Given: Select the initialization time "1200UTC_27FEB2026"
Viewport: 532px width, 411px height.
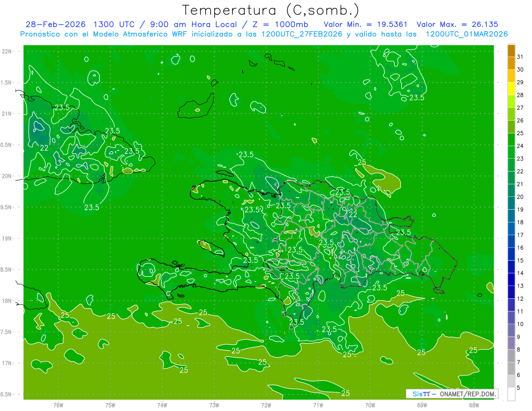Looking at the screenshot, I should pyautogui.click(x=301, y=34).
